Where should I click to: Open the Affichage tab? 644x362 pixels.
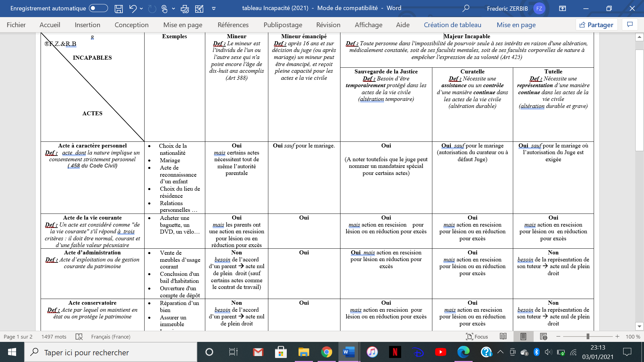[369, 25]
